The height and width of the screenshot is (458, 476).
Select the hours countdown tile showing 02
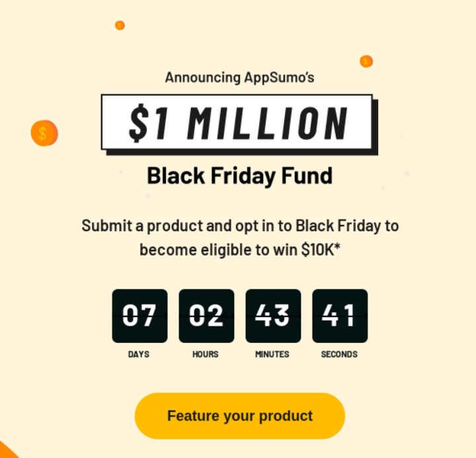[x=206, y=316]
